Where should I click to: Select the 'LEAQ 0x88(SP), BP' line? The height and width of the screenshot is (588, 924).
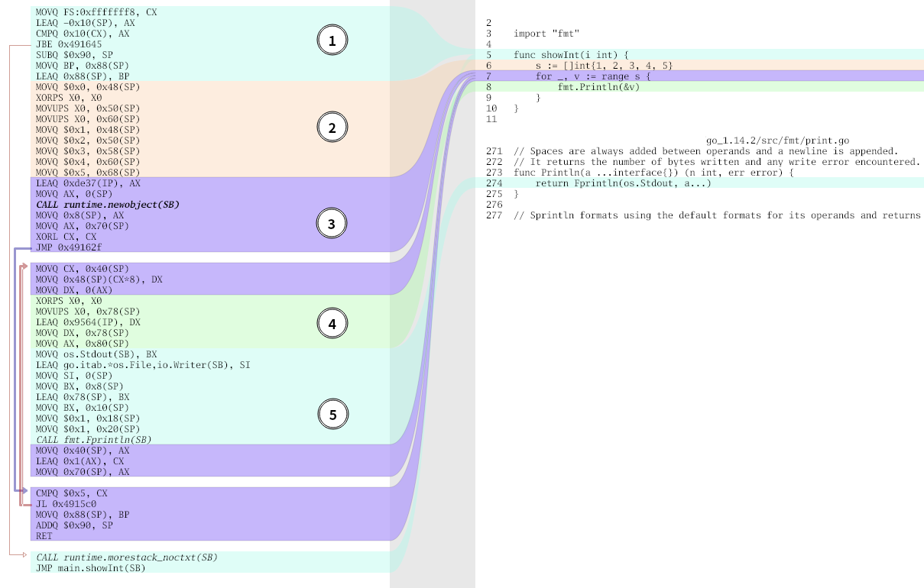(x=83, y=76)
